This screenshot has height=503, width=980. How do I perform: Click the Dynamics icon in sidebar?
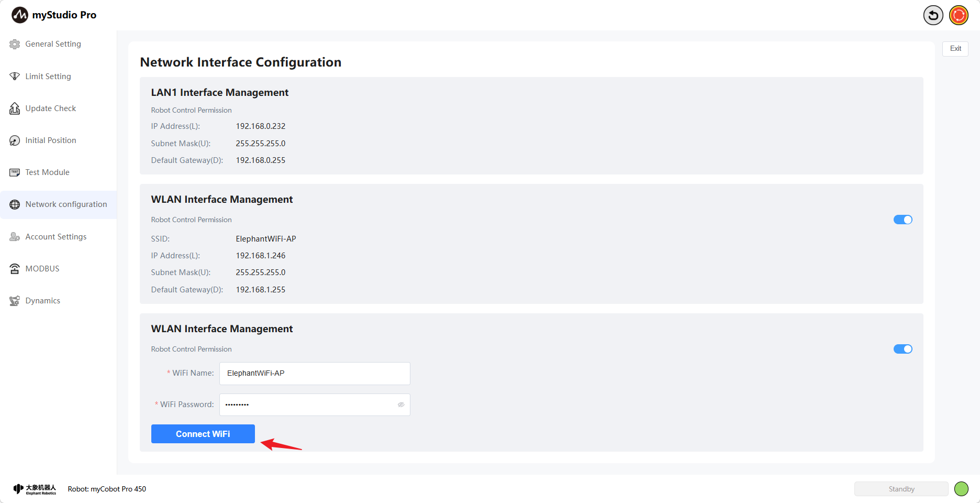click(15, 301)
